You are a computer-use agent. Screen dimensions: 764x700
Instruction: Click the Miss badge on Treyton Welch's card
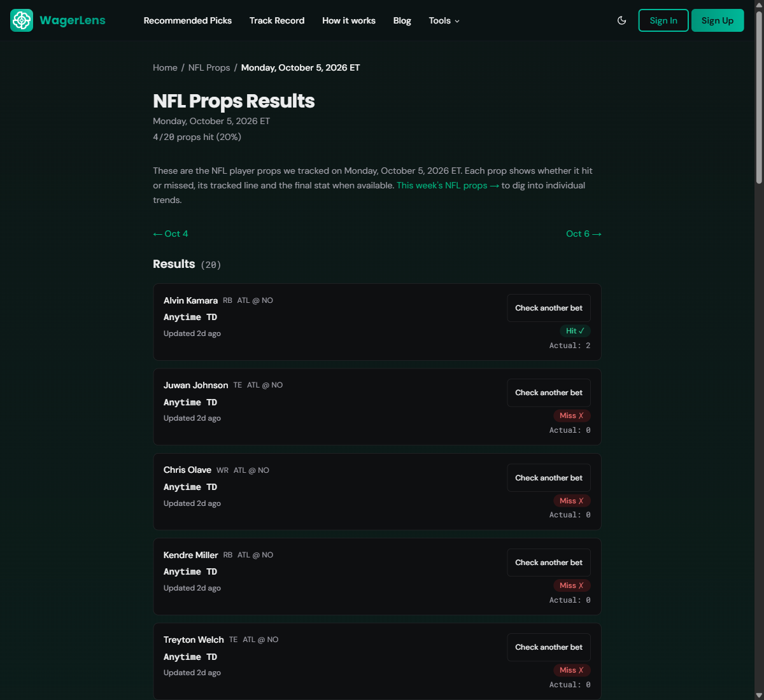click(572, 670)
